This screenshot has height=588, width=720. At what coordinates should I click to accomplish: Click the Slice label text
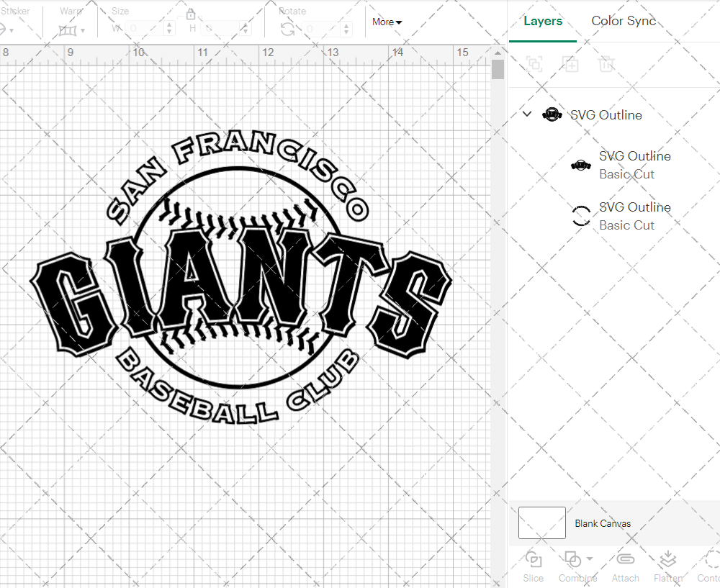[x=533, y=578]
